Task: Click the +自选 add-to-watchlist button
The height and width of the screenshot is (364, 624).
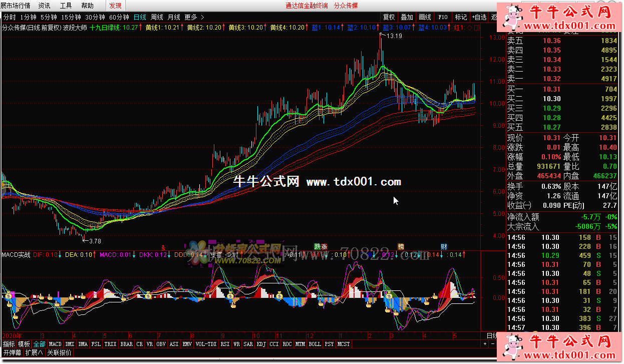Action: pos(479,17)
